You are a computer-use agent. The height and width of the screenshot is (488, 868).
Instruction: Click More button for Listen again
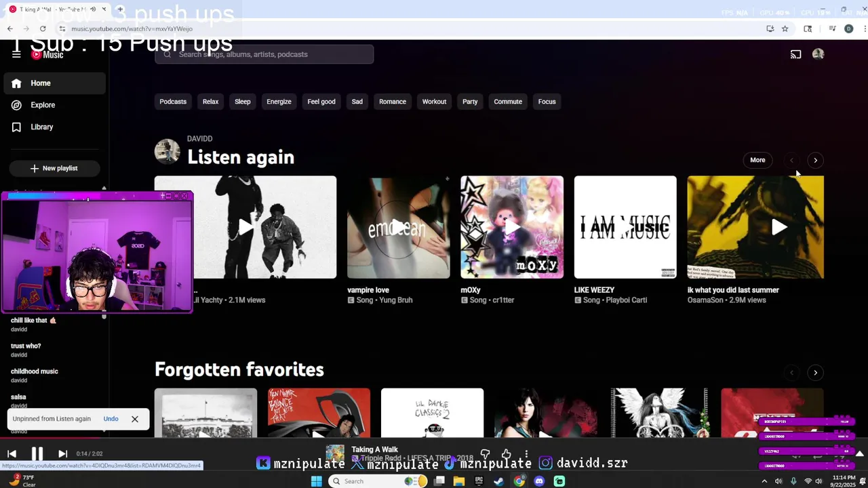757,161
